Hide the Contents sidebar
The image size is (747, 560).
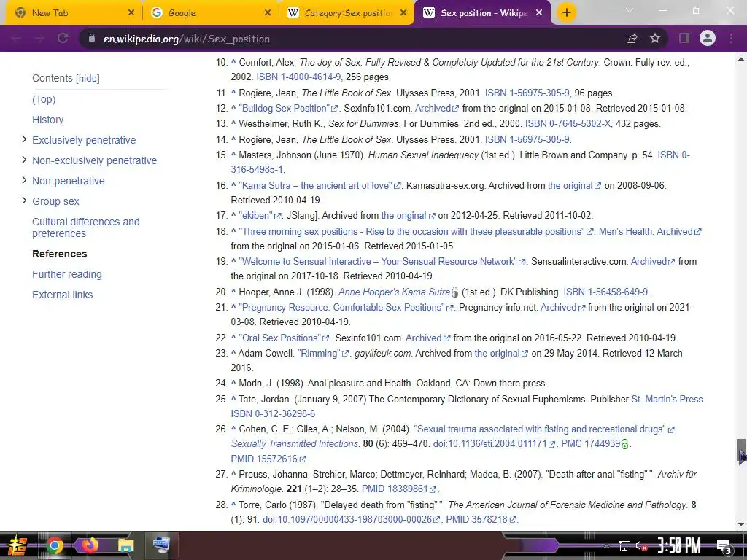click(x=88, y=79)
